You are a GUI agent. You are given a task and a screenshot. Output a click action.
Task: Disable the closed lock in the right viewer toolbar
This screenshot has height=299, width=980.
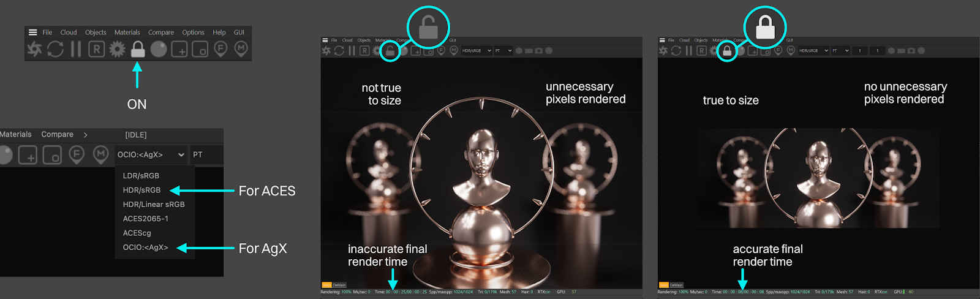click(727, 51)
